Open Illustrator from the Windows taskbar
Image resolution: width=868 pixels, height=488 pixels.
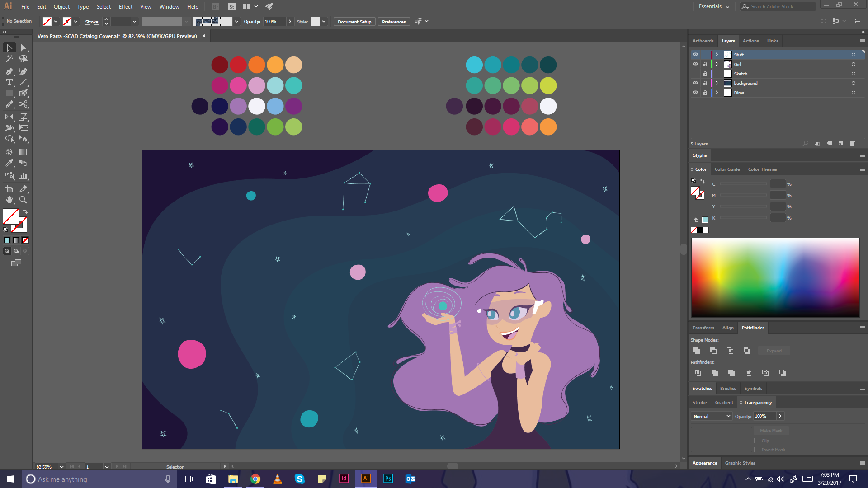pos(366,479)
